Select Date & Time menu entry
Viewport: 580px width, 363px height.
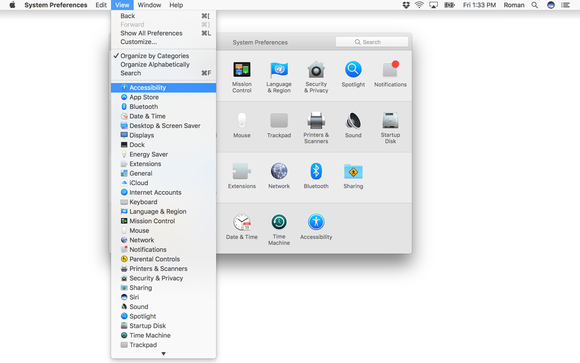[x=163, y=116]
